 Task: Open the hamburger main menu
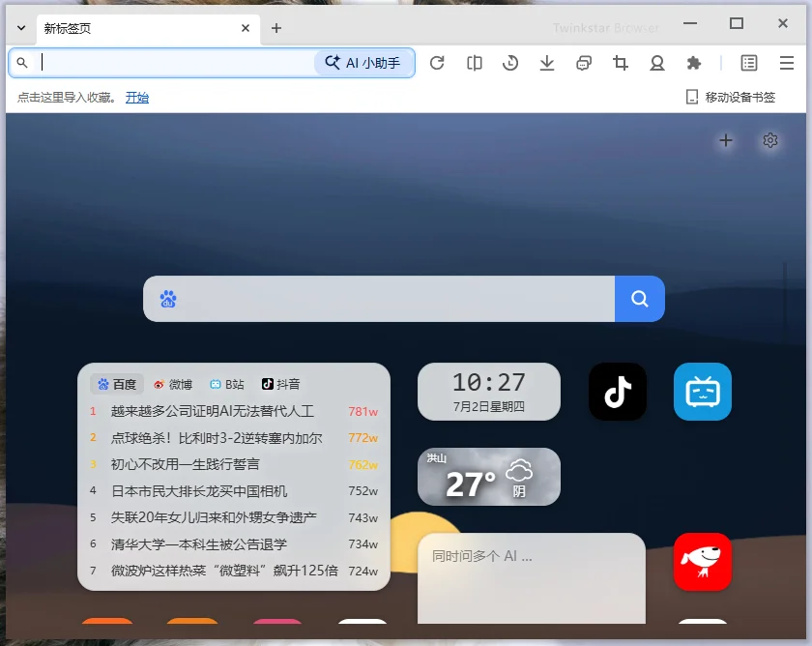(x=787, y=63)
